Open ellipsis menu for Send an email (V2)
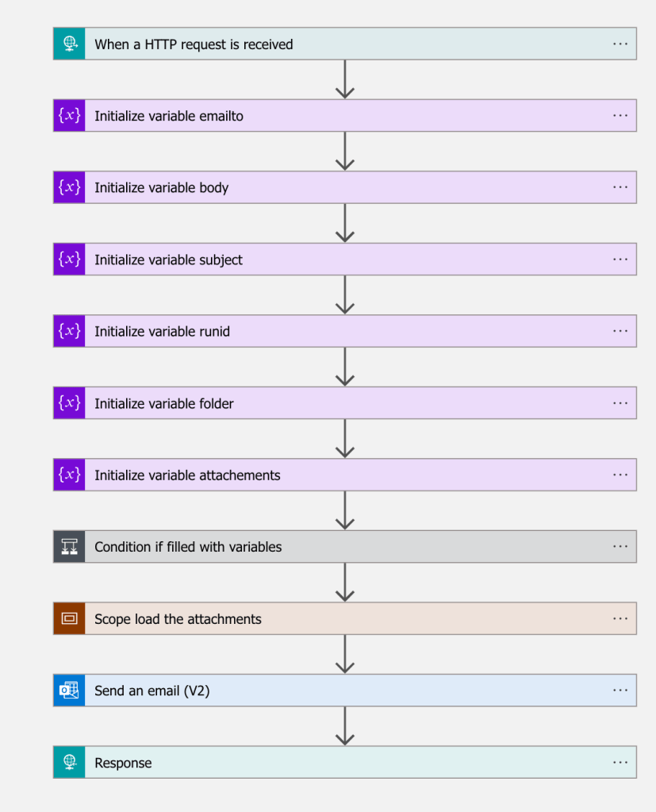 point(620,691)
